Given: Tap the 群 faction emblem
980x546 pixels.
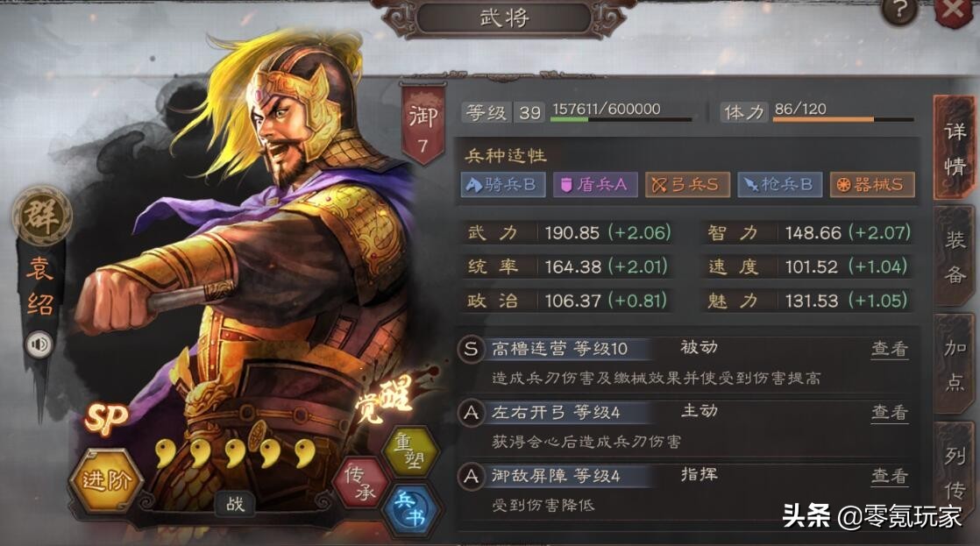Looking at the screenshot, I should click(42, 216).
